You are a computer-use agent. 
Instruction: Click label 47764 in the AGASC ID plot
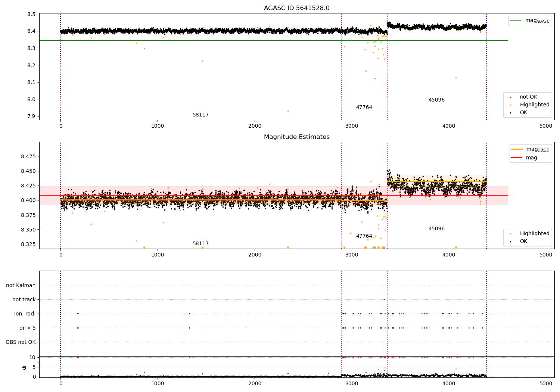(x=364, y=108)
